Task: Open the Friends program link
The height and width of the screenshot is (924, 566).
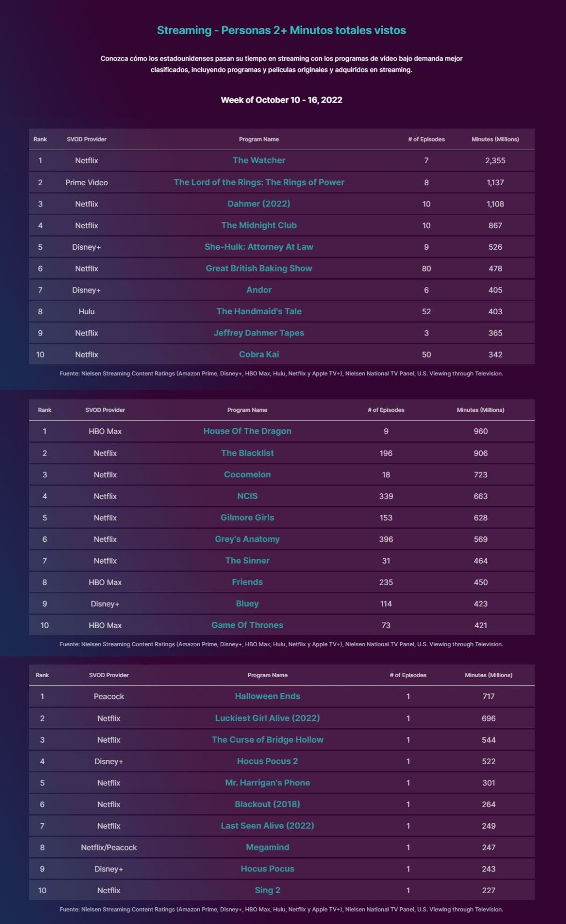Action: pos(247,582)
